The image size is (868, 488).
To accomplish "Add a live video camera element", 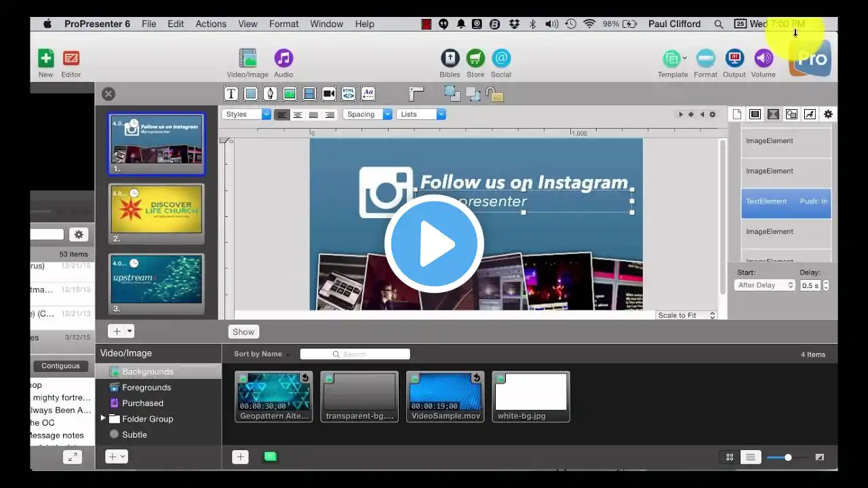I will coord(329,94).
